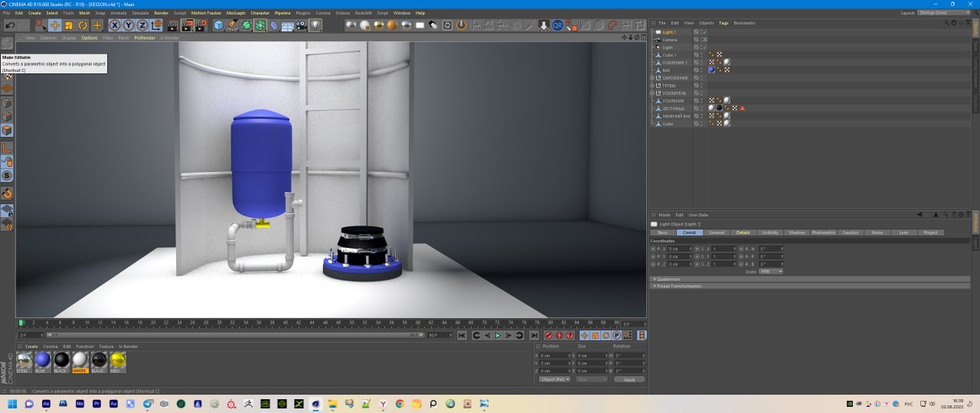
Task: Click Render to Picture Viewer icon
Action: click(x=188, y=25)
